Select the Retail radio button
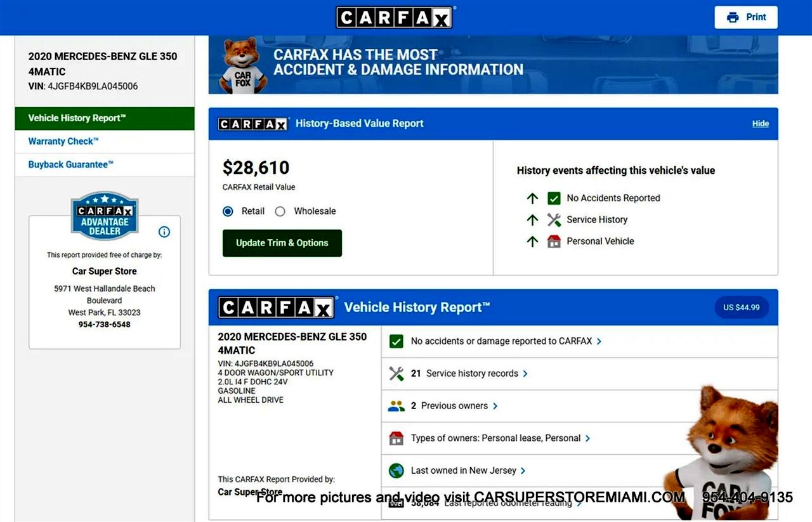This screenshot has height=522, width=812. click(x=228, y=211)
